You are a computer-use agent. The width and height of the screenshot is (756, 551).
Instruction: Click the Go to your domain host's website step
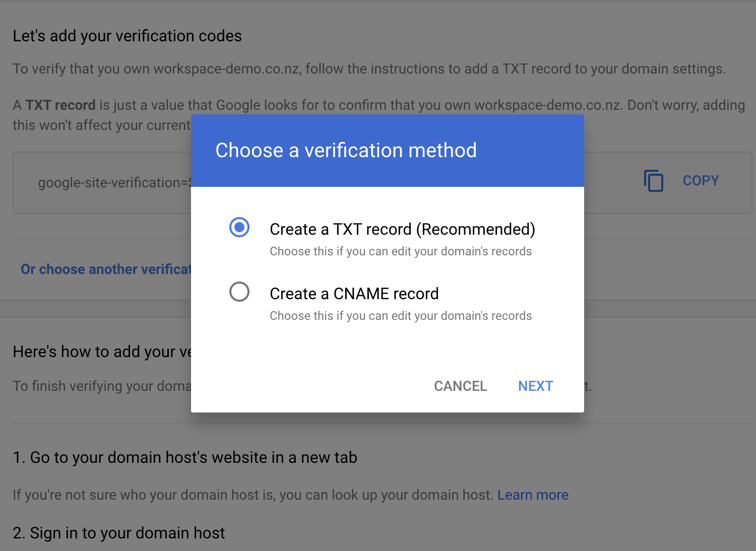click(185, 457)
